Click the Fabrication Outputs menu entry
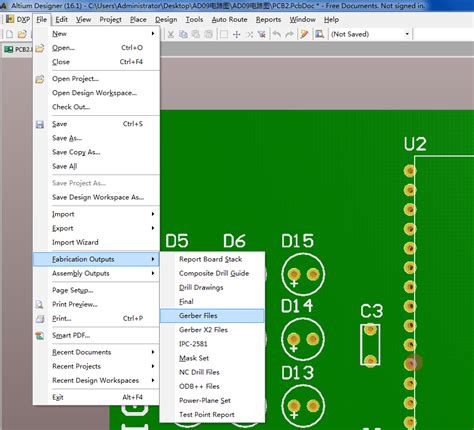 [x=96, y=259]
